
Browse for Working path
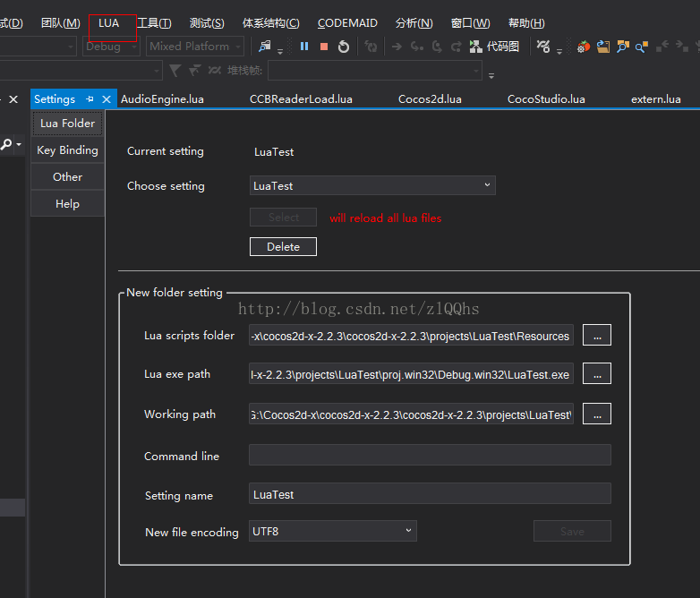pos(597,414)
